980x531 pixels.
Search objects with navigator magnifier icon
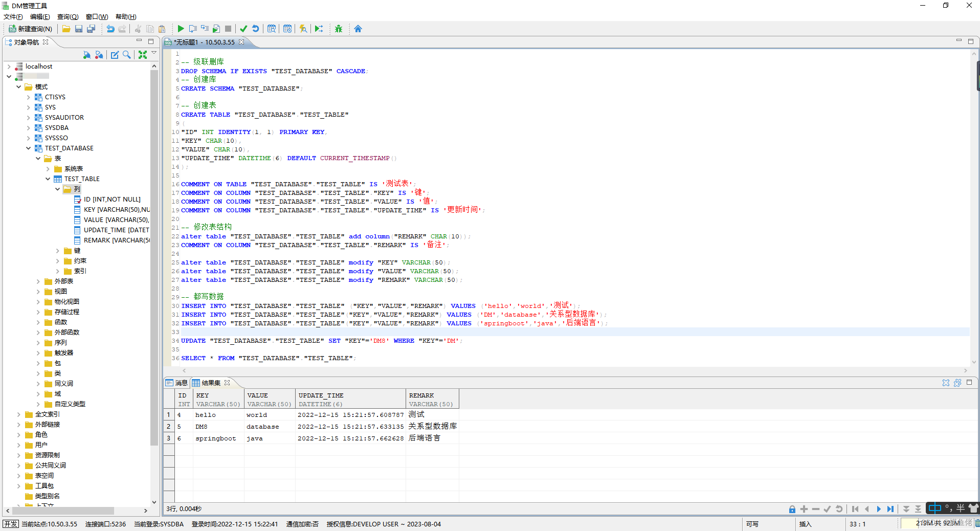127,55
